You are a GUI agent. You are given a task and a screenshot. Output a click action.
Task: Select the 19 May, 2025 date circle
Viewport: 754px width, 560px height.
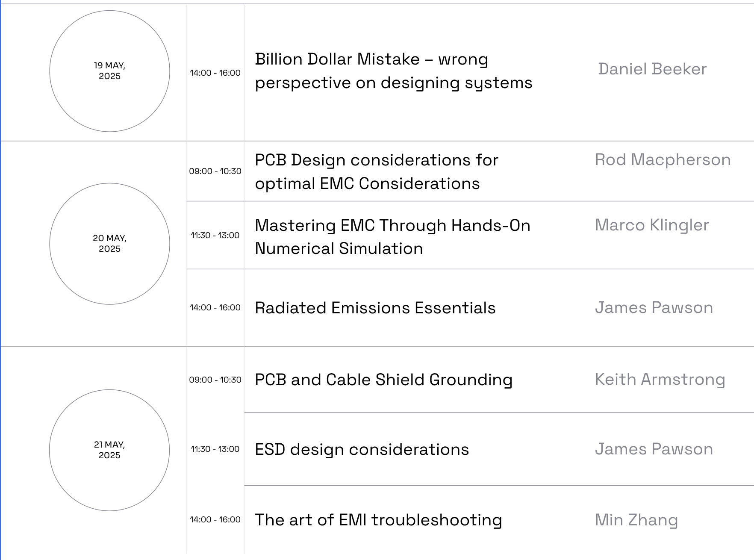click(x=109, y=71)
